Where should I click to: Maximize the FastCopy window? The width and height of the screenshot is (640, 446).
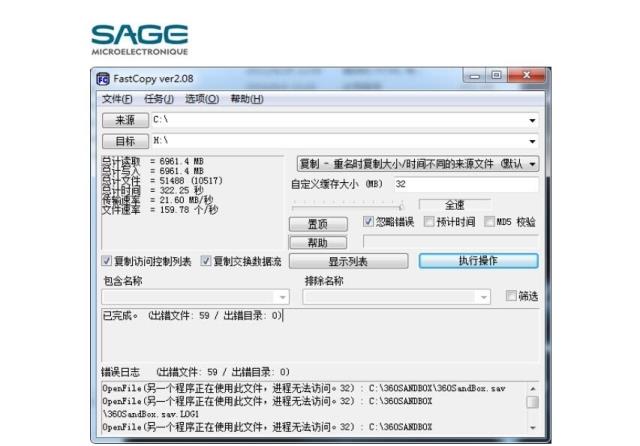496,75
